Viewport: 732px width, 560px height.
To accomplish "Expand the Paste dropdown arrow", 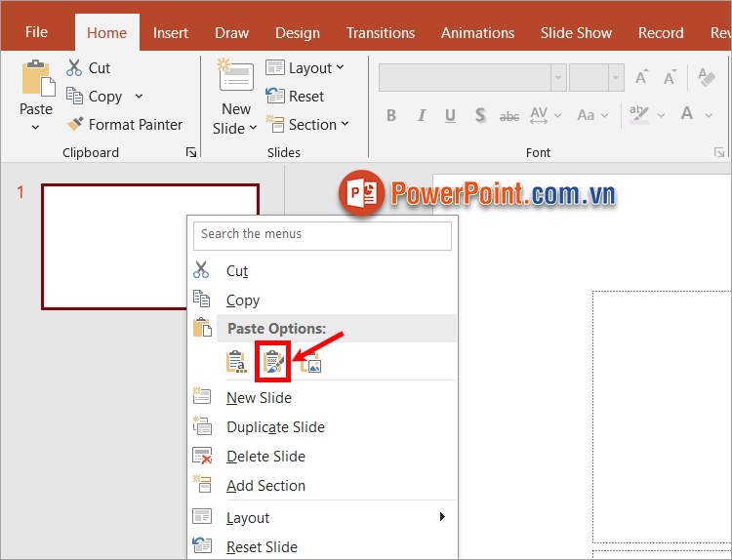I will click(x=35, y=127).
